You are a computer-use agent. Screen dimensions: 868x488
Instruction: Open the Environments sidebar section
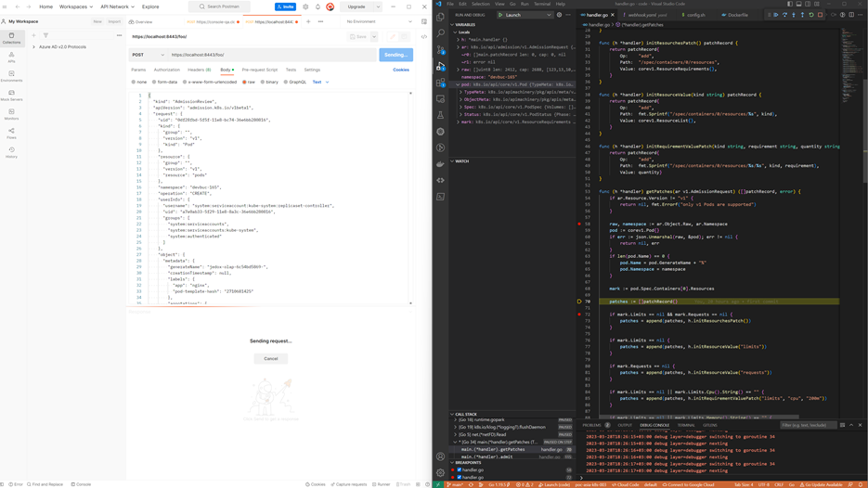11,76
